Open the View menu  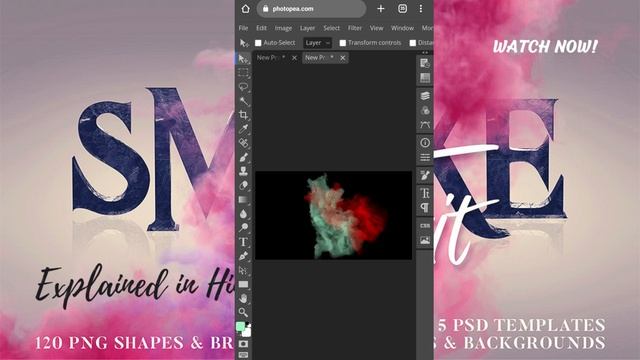(x=376, y=28)
